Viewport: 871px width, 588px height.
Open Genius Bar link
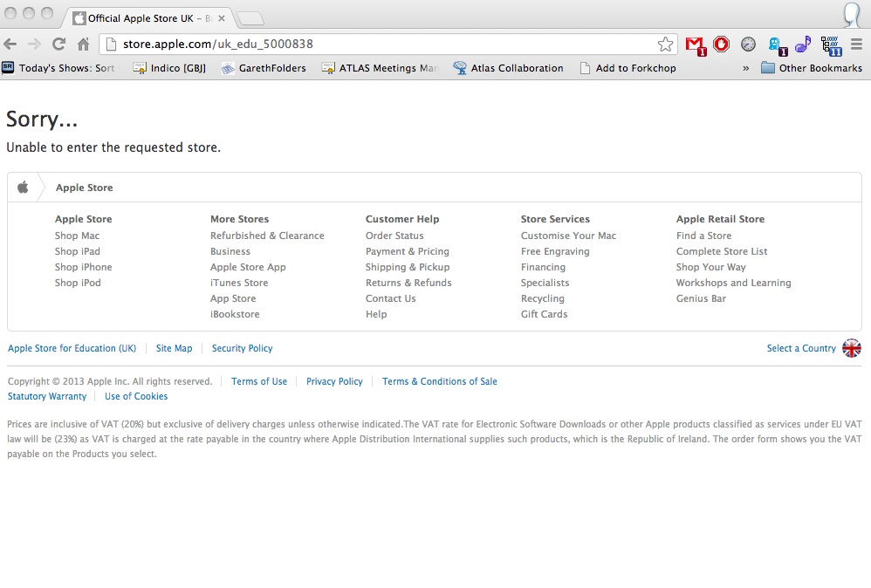[x=701, y=298]
